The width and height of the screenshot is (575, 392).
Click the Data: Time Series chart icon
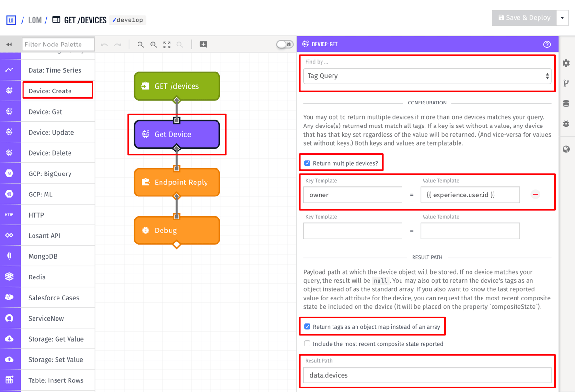tap(10, 70)
